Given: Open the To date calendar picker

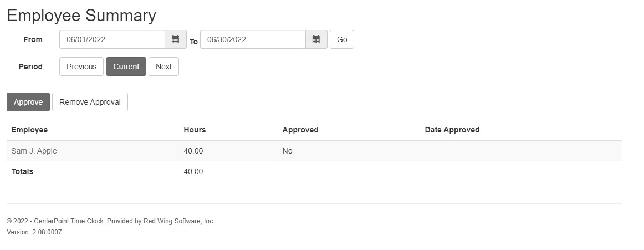Looking at the screenshot, I should [x=316, y=39].
